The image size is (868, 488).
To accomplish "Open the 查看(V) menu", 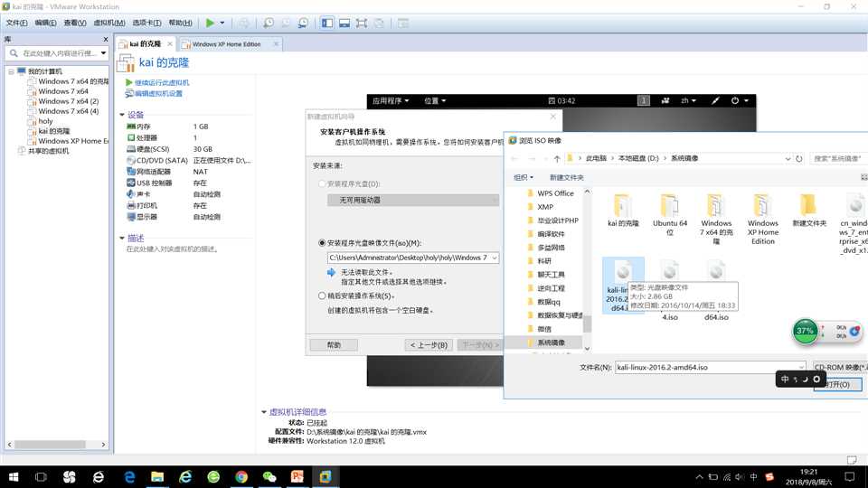I will (75, 23).
